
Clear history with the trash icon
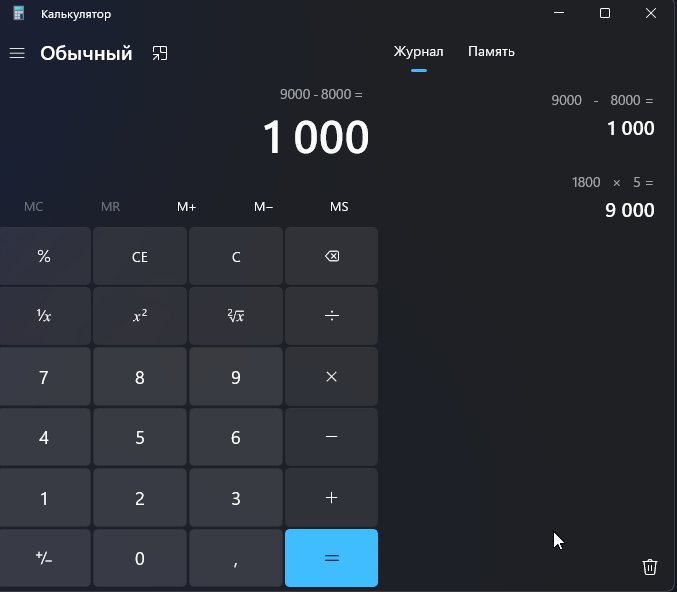pos(649,567)
